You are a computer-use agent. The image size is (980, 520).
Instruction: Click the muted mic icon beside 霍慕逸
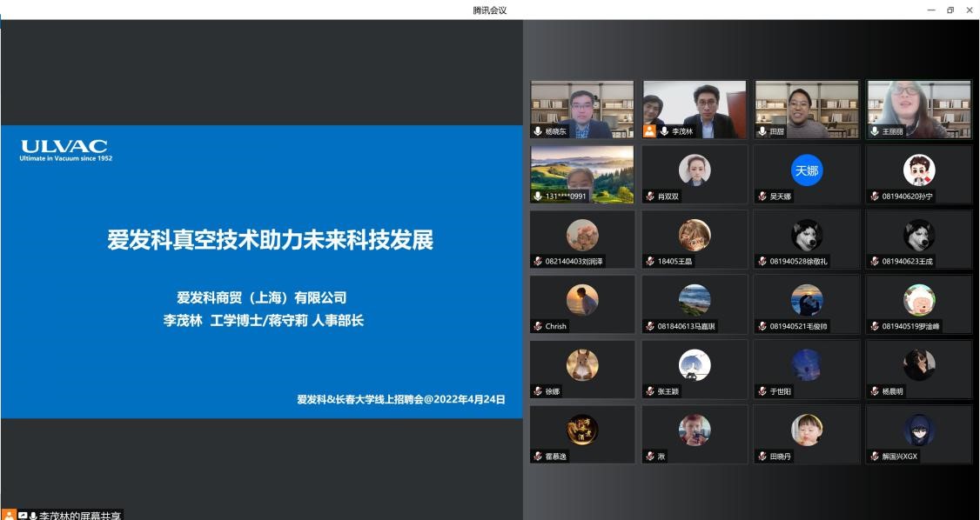click(538, 457)
